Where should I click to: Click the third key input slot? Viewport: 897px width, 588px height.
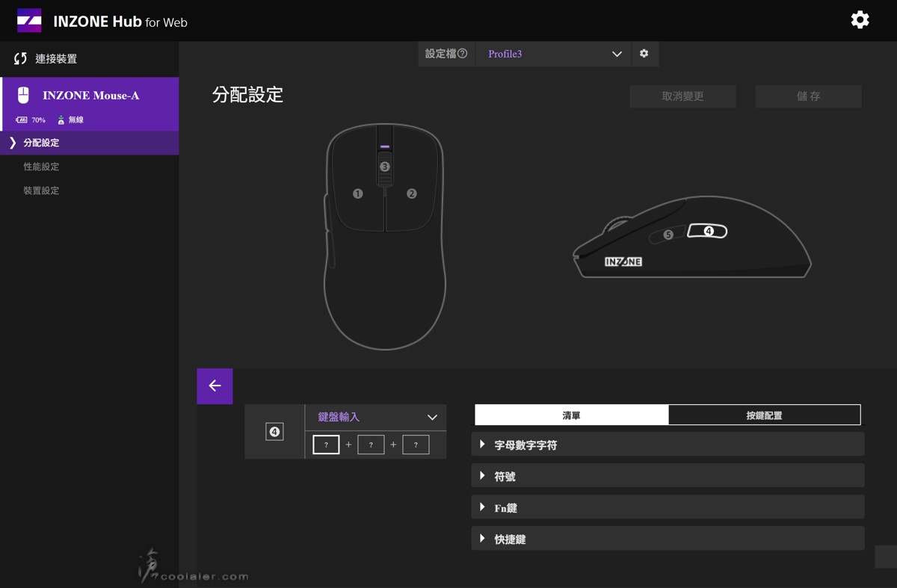point(416,445)
